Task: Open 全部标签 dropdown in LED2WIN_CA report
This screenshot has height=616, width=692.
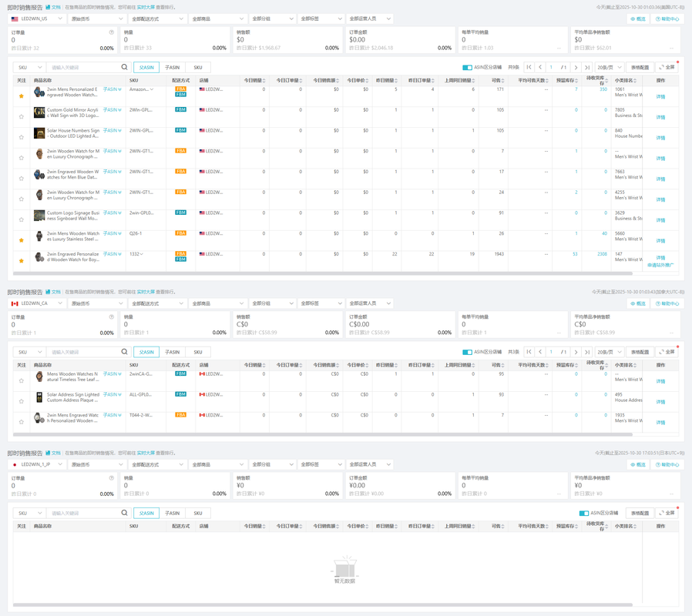Action: [321, 303]
